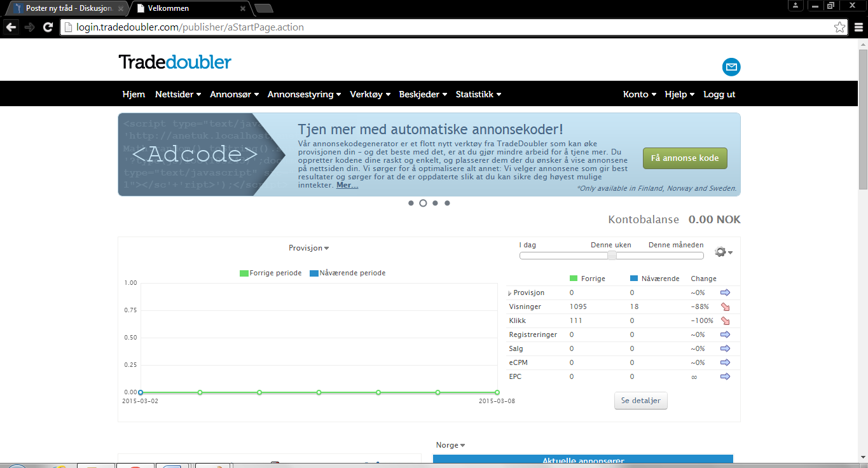Bookmark the page with the star icon
This screenshot has height=468, width=868.
tap(840, 27)
